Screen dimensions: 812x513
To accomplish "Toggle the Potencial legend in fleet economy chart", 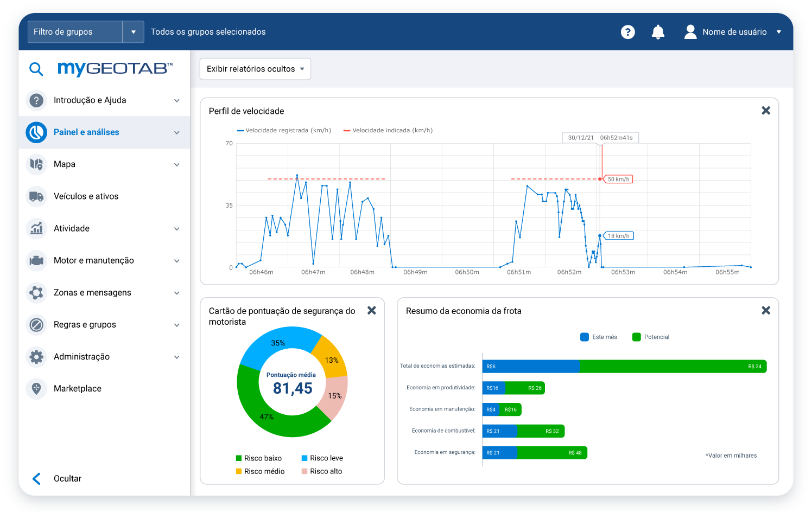I will [651, 337].
